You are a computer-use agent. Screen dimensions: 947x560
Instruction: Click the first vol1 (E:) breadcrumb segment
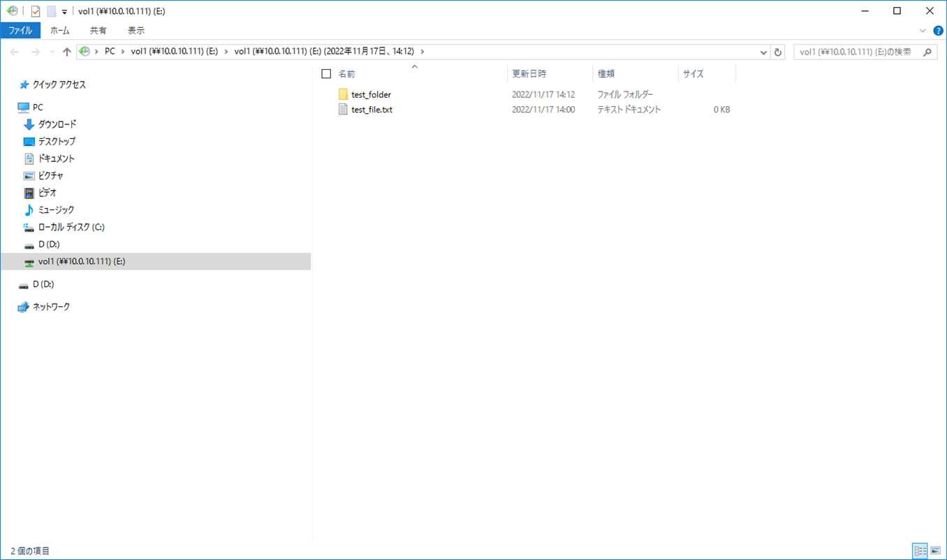[x=175, y=52]
